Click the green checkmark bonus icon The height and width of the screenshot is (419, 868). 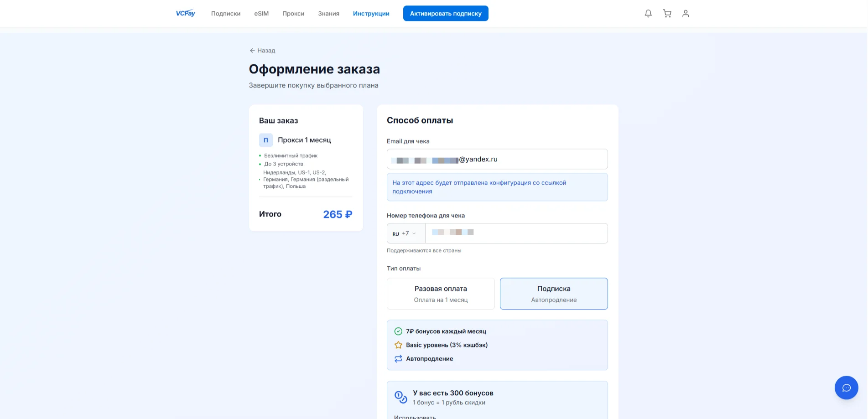(398, 331)
